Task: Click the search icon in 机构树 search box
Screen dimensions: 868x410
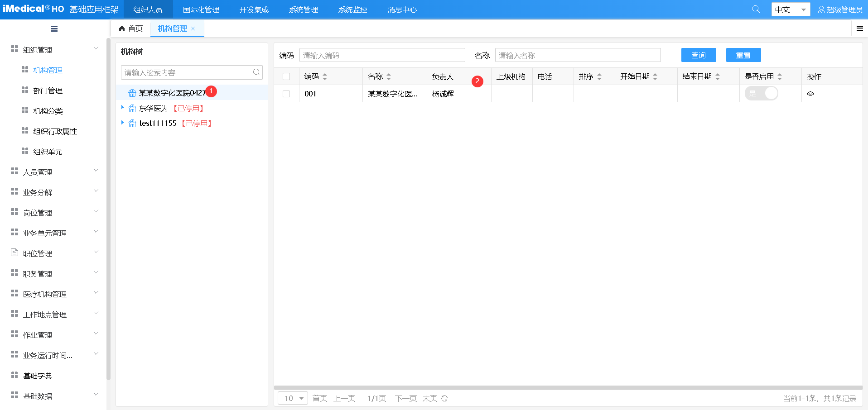Action: (256, 72)
